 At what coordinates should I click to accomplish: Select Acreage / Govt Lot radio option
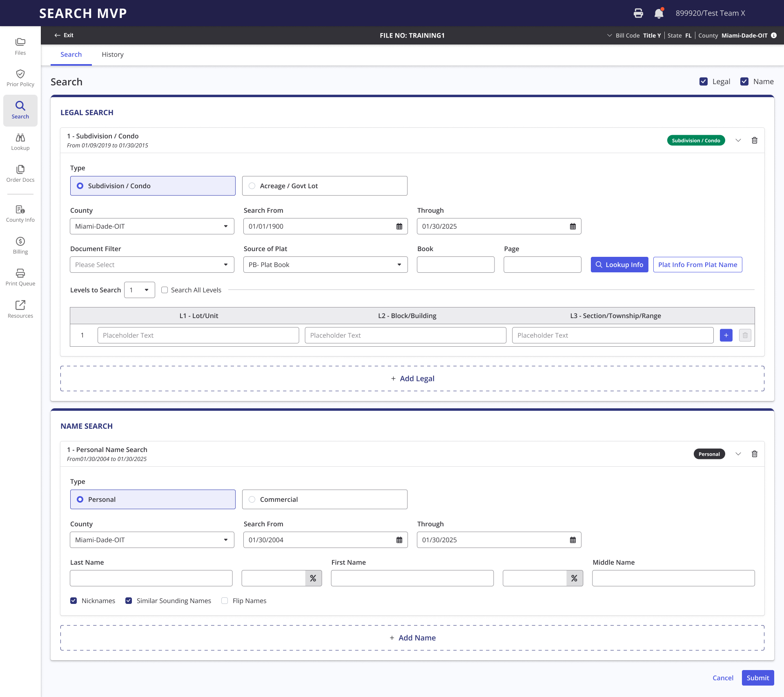[252, 186]
